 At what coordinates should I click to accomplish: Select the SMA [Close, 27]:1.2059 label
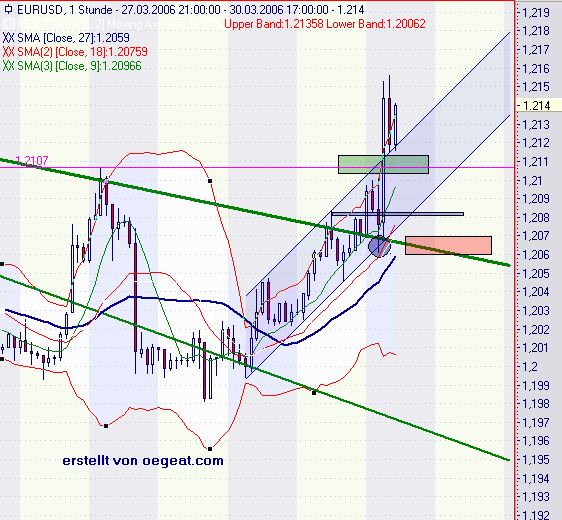pos(73,38)
